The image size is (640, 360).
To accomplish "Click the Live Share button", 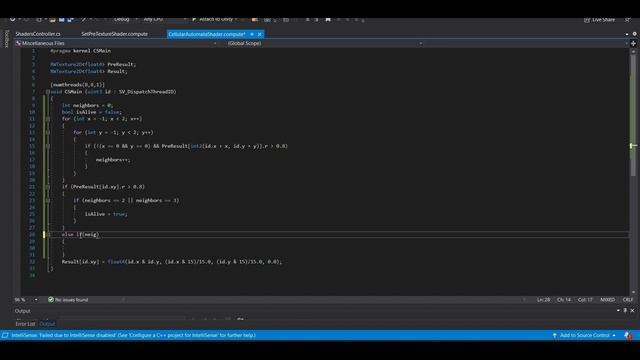I will point(599,20).
